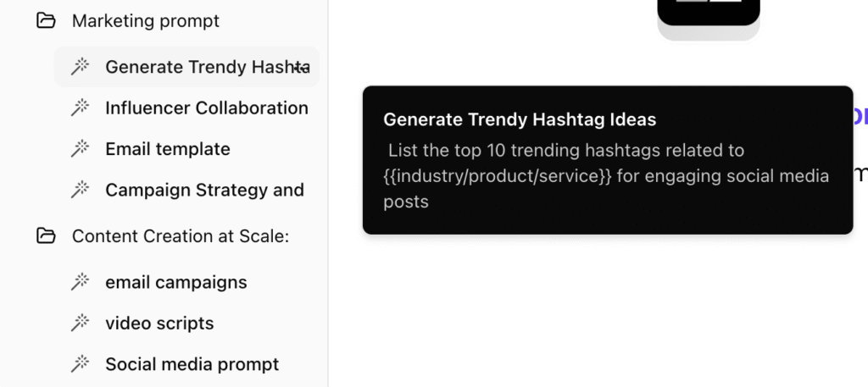Screen dimensions: 868x387
Task: Click the wand icon next to video scripts
Action: click(x=81, y=323)
